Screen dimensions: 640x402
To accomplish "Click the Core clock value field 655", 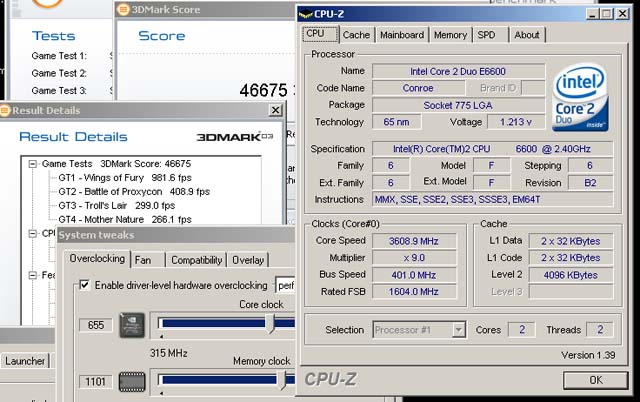I will tap(96, 325).
